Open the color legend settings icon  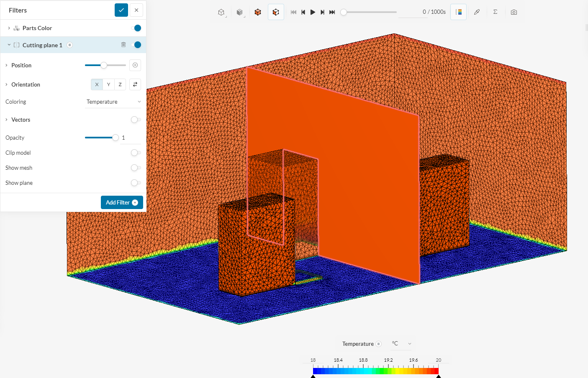pyautogui.click(x=458, y=12)
